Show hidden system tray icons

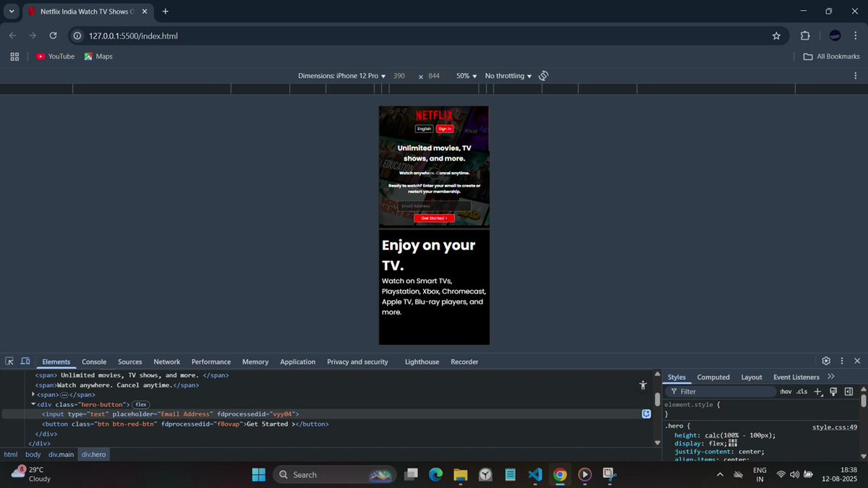pyautogui.click(x=719, y=474)
